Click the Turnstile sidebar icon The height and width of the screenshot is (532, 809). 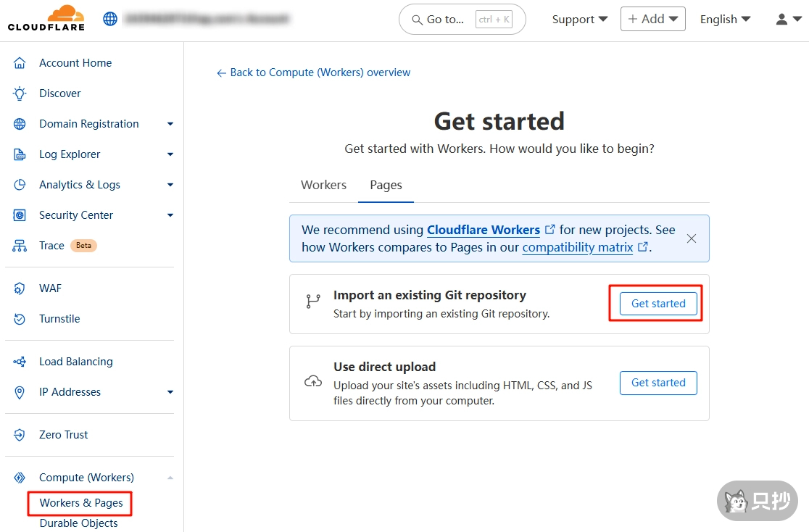coord(20,319)
